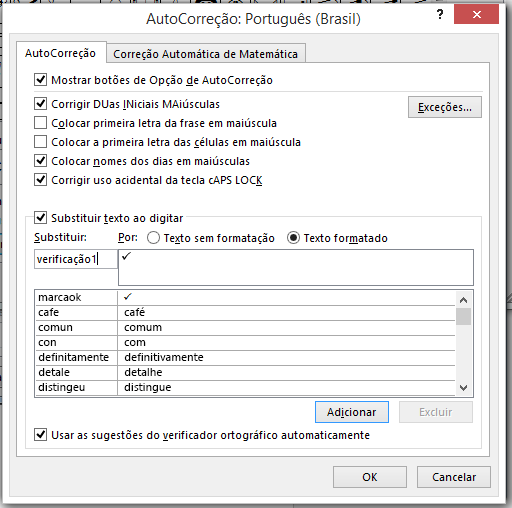Select the distingeu list entry

[76, 387]
